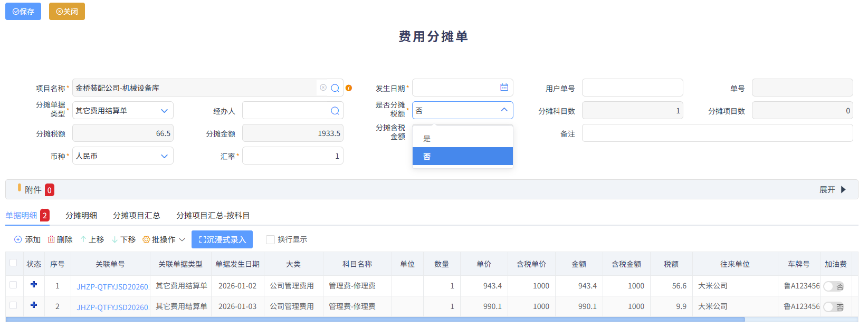This screenshot has width=868, height=328.
Task: Toggle 加油费 switch in row 2
Action: pos(834,307)
